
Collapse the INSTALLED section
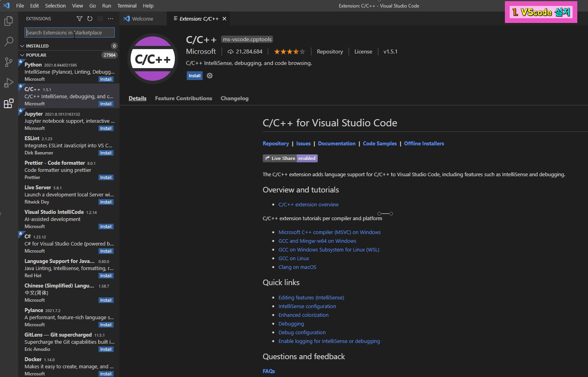click(x=22, y=46)
